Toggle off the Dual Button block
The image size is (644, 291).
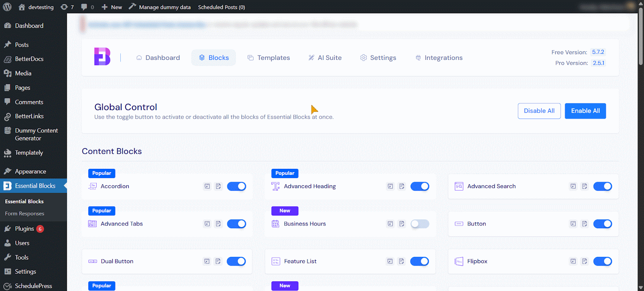pyautogui.click(x=236, y=261)
